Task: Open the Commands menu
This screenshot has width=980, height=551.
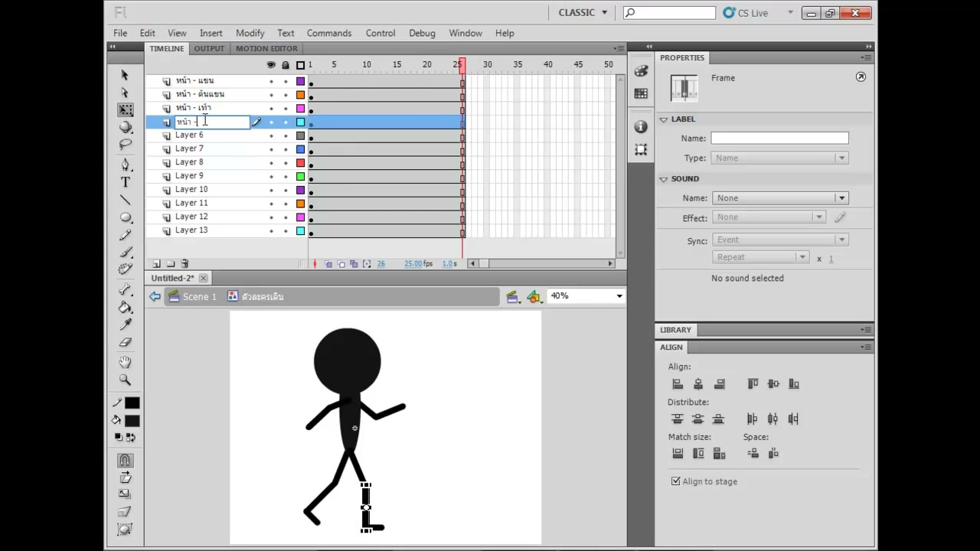Action: pyautogui.click(x=329, y=33)
